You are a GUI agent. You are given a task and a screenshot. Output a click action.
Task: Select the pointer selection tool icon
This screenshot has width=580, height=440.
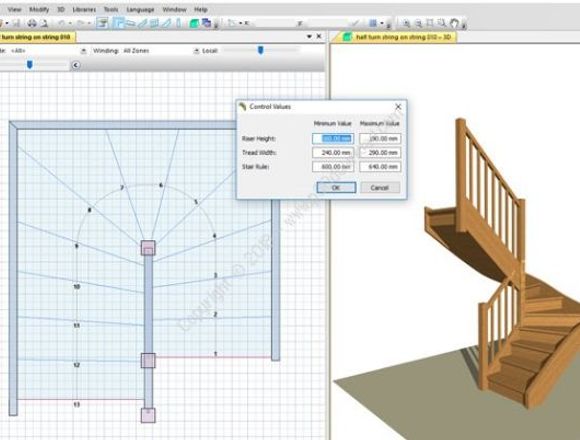232,23
